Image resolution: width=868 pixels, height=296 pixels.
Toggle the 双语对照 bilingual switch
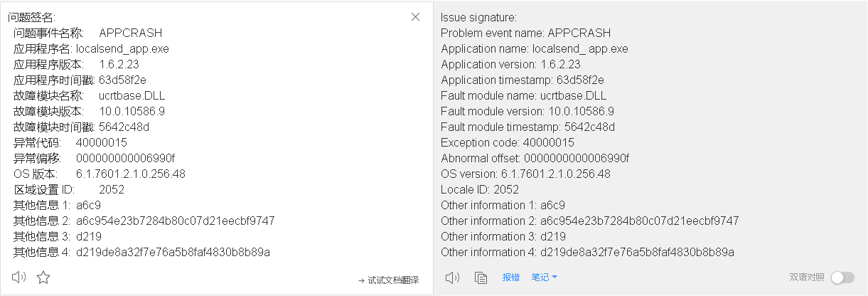coord(842,277)
